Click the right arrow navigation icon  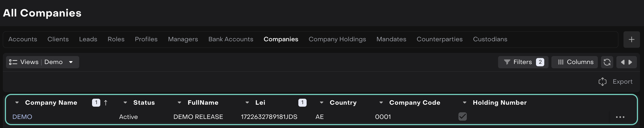coord(630,62)
